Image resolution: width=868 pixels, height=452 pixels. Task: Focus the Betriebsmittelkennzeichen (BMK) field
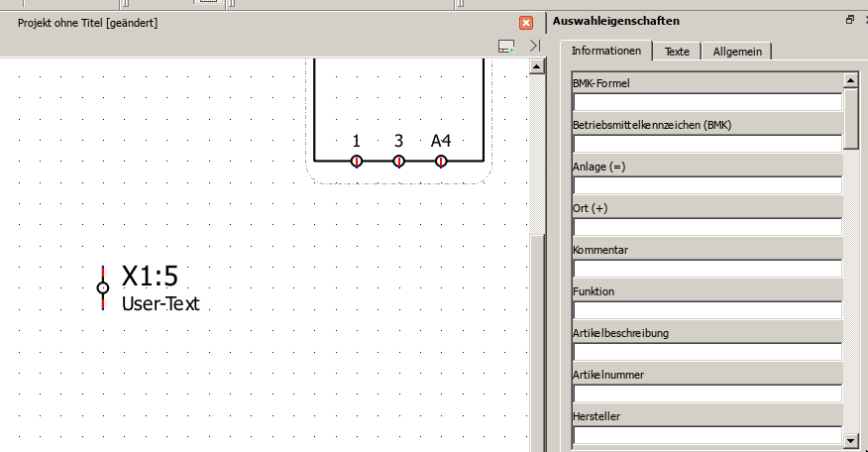[706, 143]
